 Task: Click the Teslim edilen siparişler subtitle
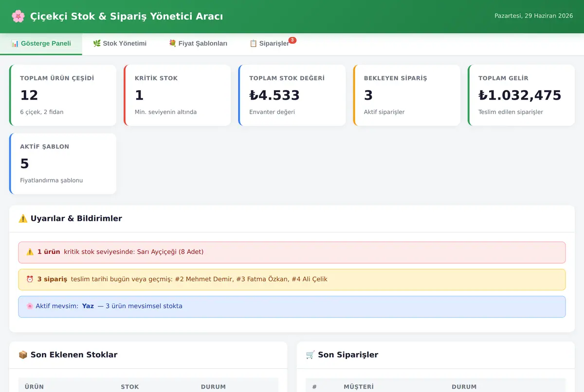point(511,112)
